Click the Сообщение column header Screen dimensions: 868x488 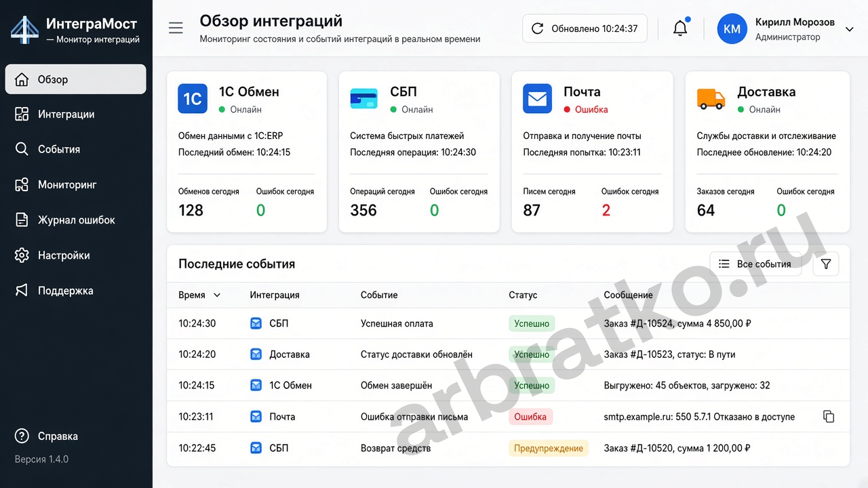[x=629, y=295]
